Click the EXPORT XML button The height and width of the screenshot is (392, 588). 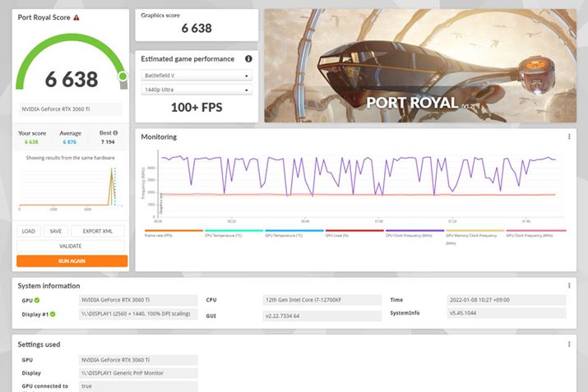coord(98,231)
